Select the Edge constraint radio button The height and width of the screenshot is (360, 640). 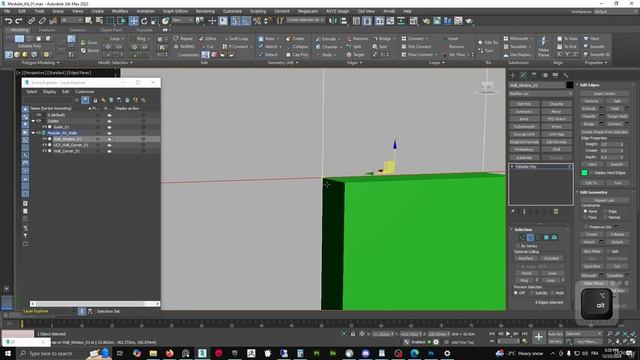[605, 211]
